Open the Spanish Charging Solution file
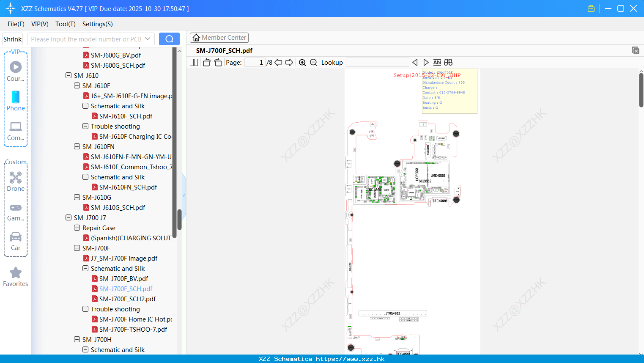The image size is (644, 363). 131,238
